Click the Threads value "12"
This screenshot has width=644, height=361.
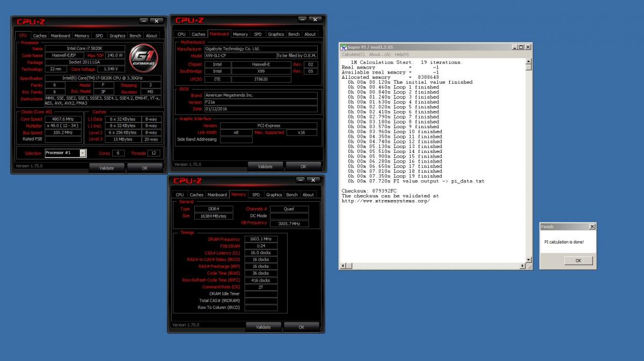tap(154, 153)
